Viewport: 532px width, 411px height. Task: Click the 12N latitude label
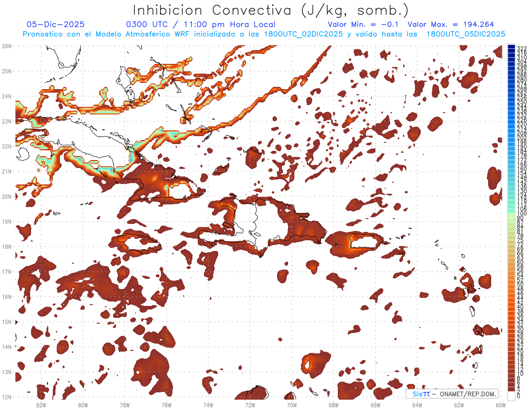7,397
